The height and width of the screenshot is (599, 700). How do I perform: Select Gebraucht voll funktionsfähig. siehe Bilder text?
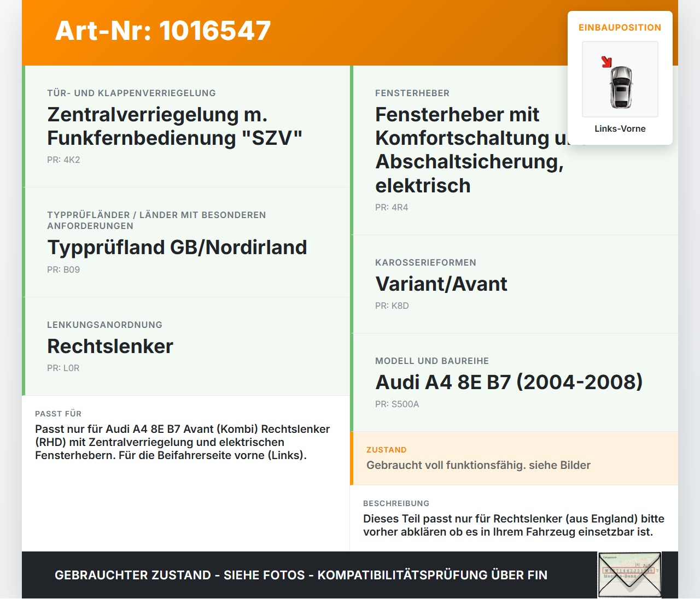click(x=479, y=465)
